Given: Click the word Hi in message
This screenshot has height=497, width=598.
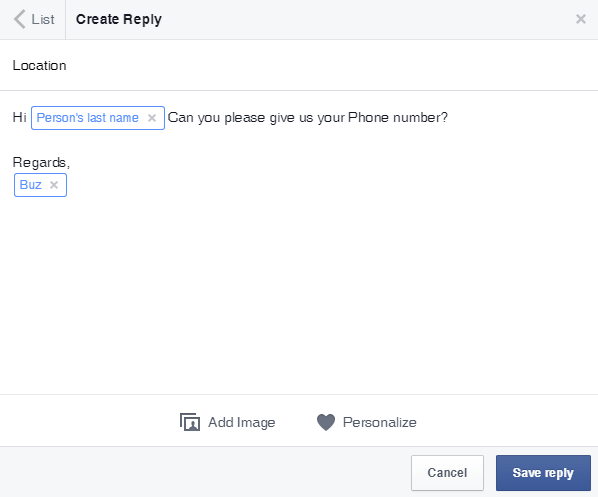Looking at the screenshot, I should coord(19,117).
